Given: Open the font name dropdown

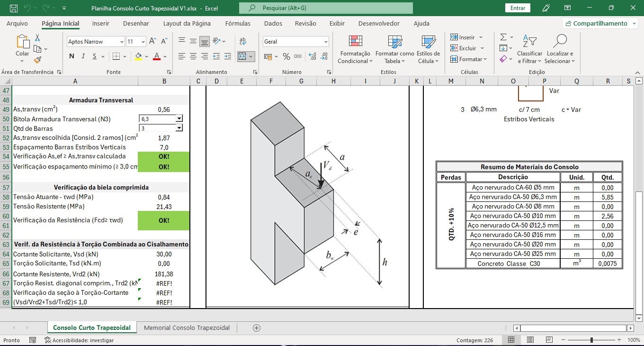Looking at the screenshot, I should click(122, 42).
